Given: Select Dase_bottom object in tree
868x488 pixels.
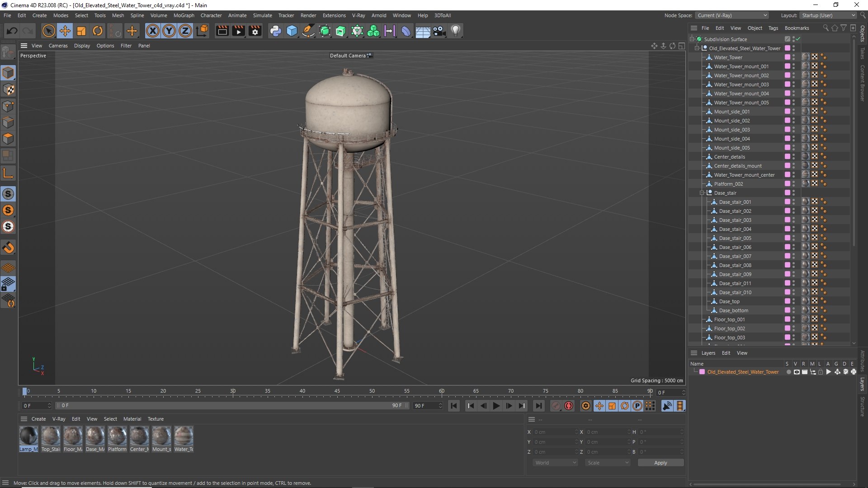Looking at the screenshot, I should coord(733,310).
